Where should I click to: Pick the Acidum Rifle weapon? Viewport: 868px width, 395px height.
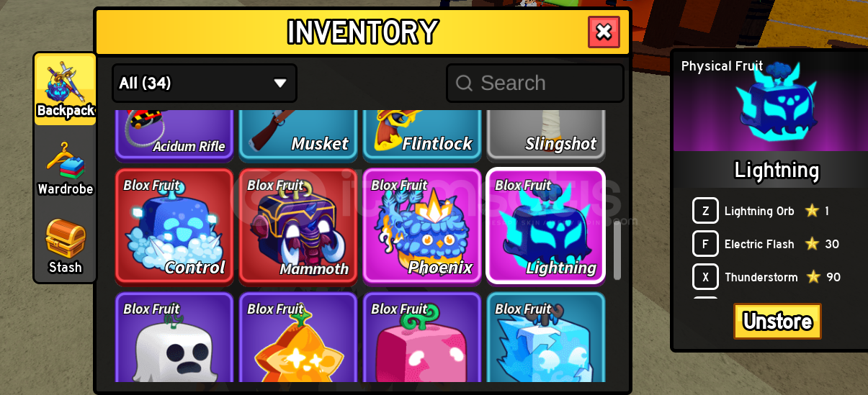coord(174,135)
